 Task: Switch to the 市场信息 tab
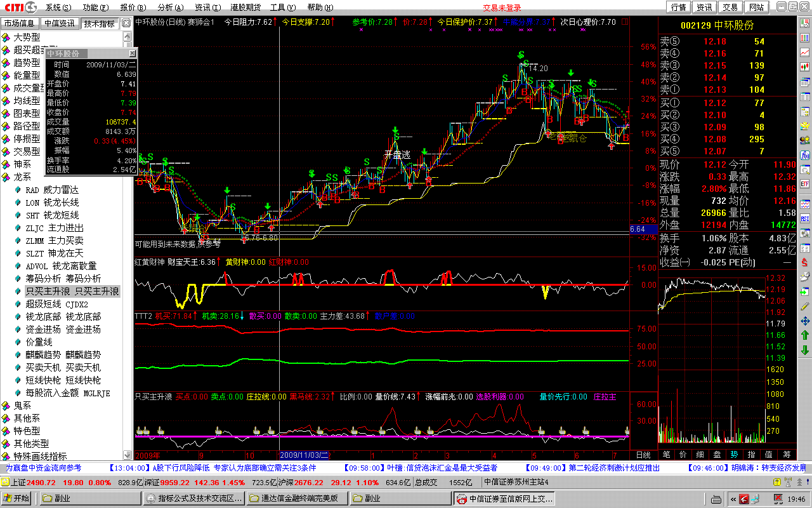(x=20, y=23)
